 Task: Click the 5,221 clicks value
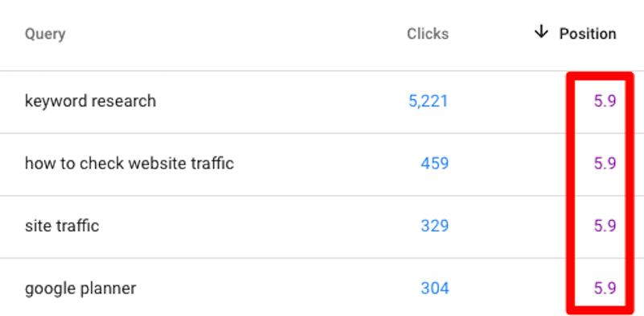[x=428, y=102]
